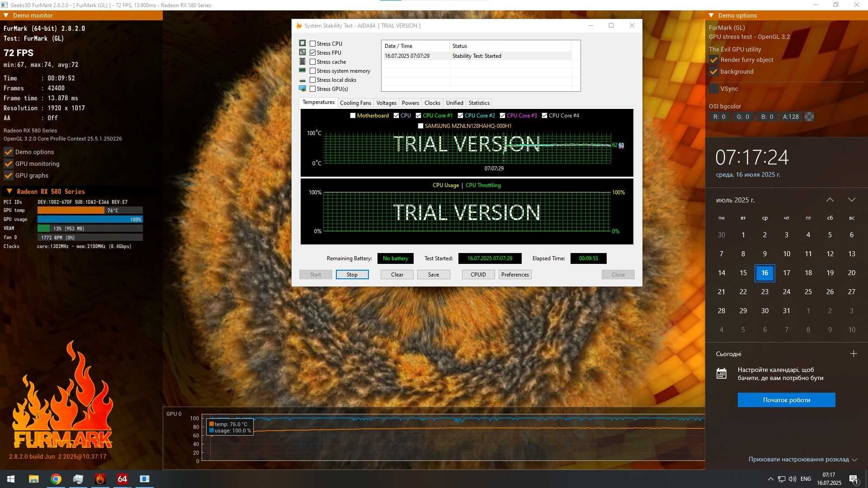Click the июль 2025 г. month header
The width and height of the screenshot is (868, 488).
[736, 200]
